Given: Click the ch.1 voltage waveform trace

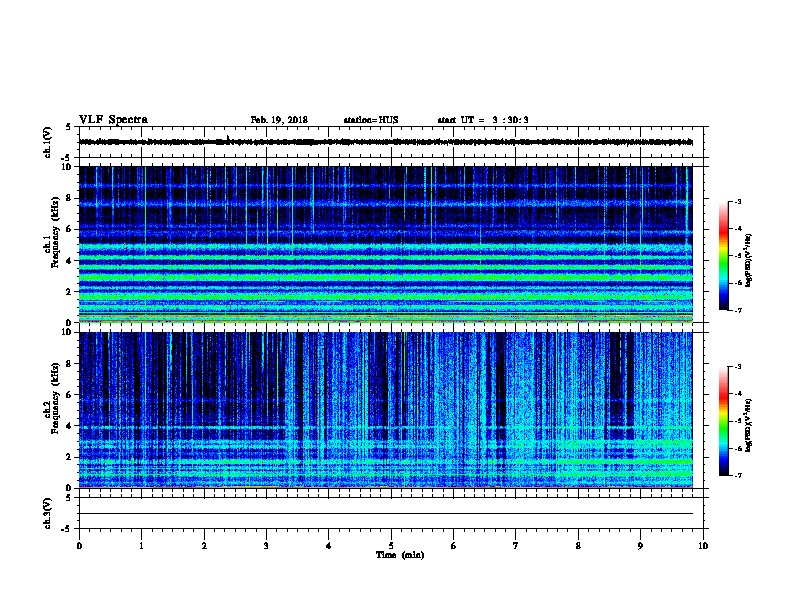Looking at the screenshot, I should pos(386,142).
